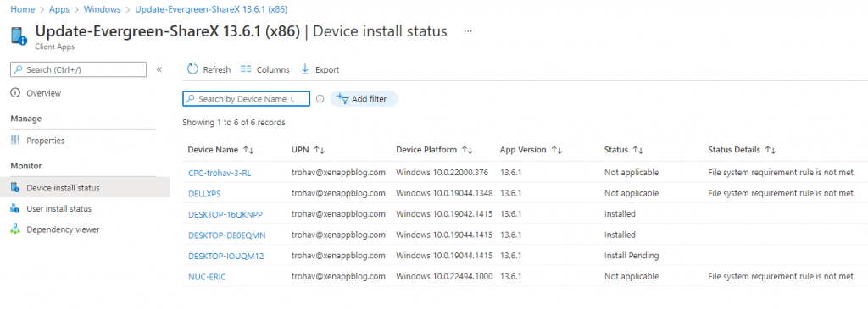
Task: Go to the Home breadcrumb
Action: coord(22,9)
